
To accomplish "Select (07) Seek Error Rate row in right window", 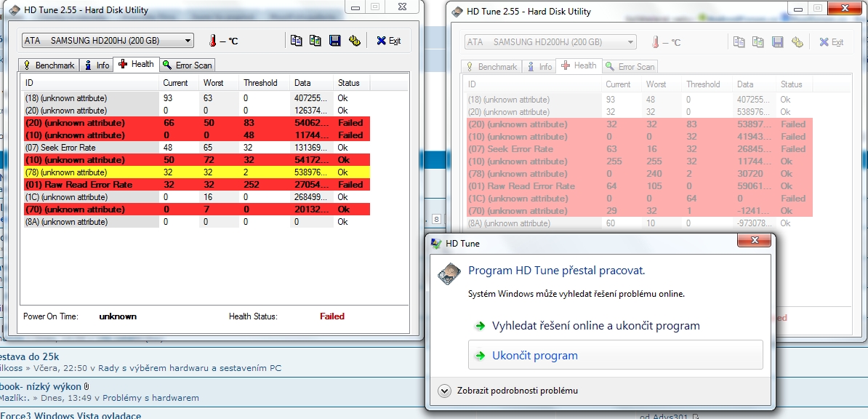I will coord(639,149).
